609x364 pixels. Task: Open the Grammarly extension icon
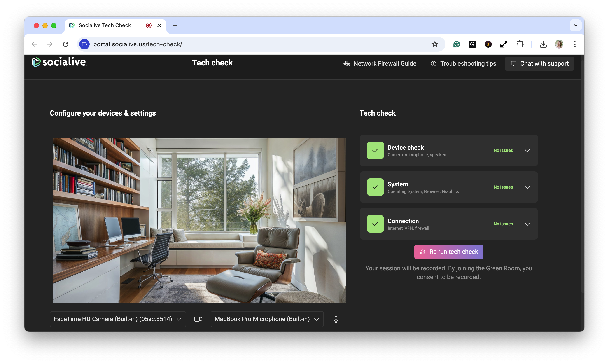457,44
